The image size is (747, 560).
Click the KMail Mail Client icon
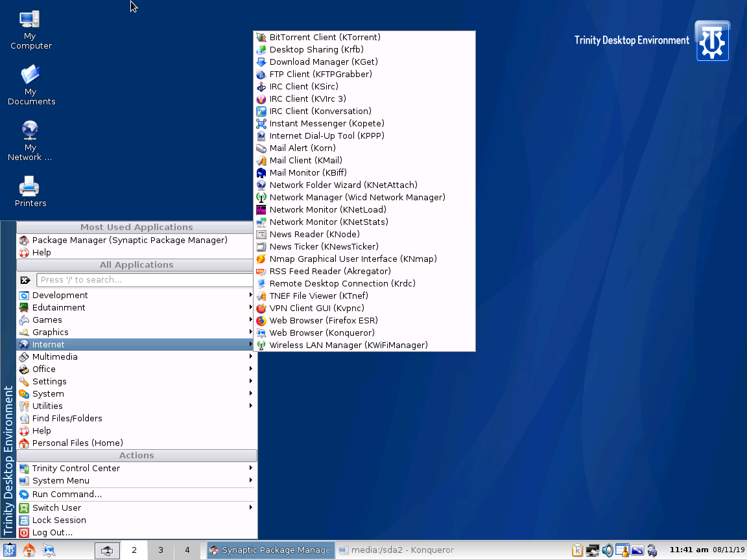point(261,161)
